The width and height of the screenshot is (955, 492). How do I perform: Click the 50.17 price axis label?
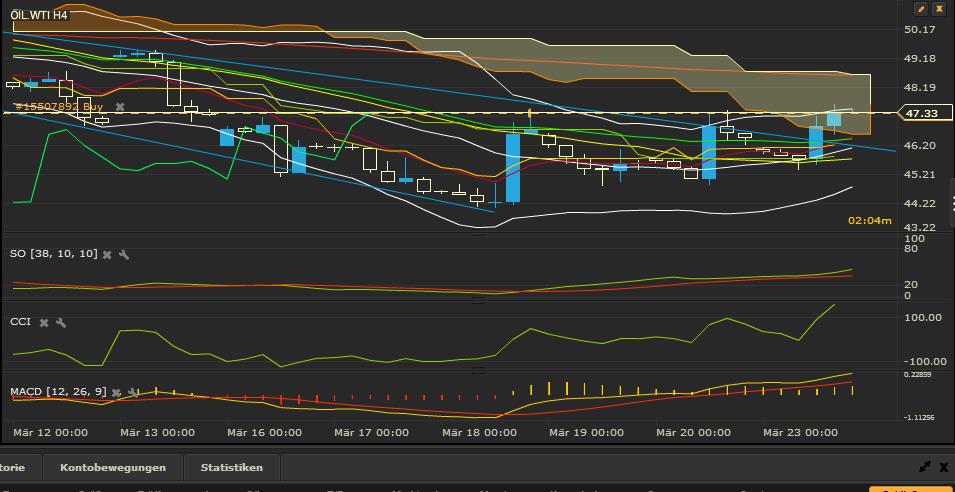920,29
